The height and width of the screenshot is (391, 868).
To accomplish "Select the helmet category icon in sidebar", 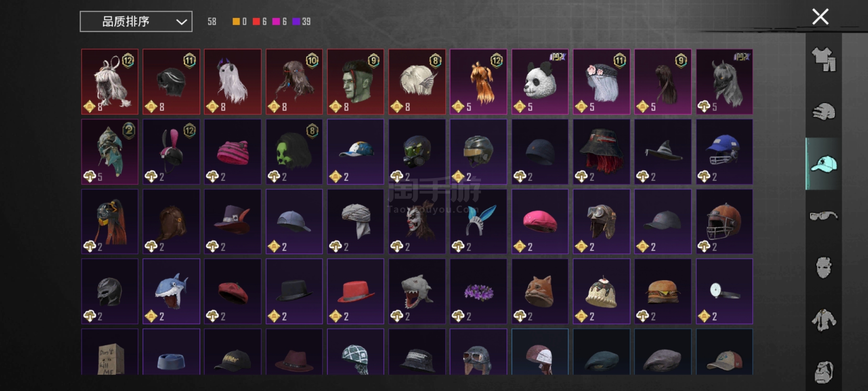I will click(824, 111).
